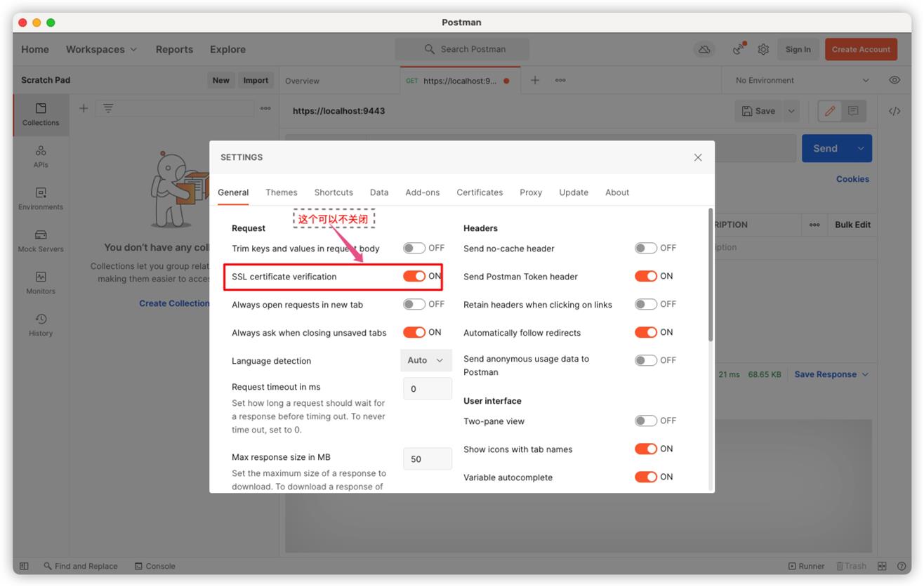Open the Send button dropdown arrow
924x587 pixels.
pos(861,148)
